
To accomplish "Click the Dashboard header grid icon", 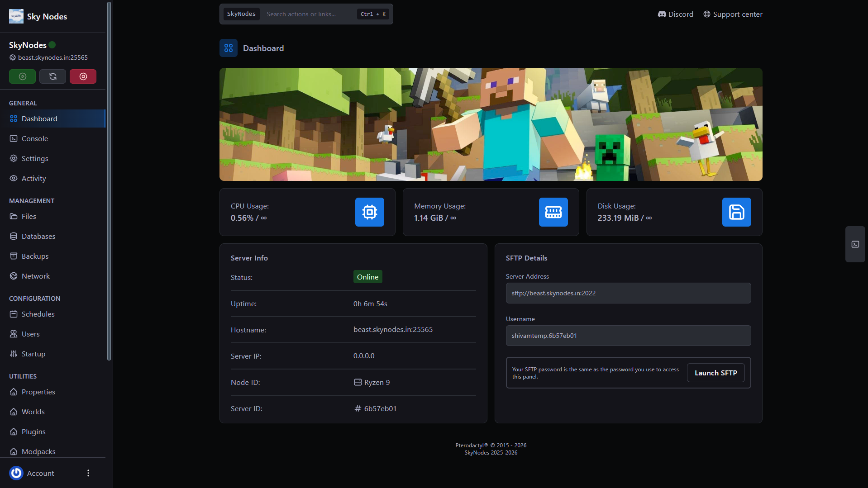I will 229,48.
